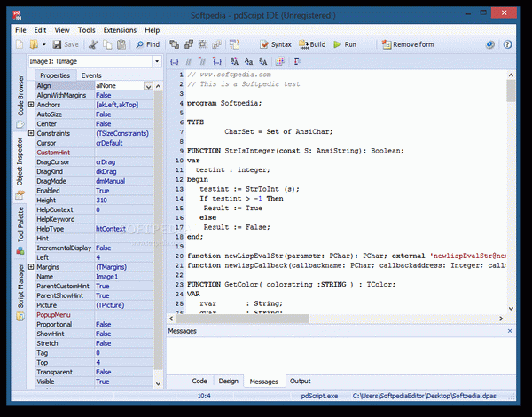Open the Find search tool
This screenshot has height=417, width=532.
[147, 44]
